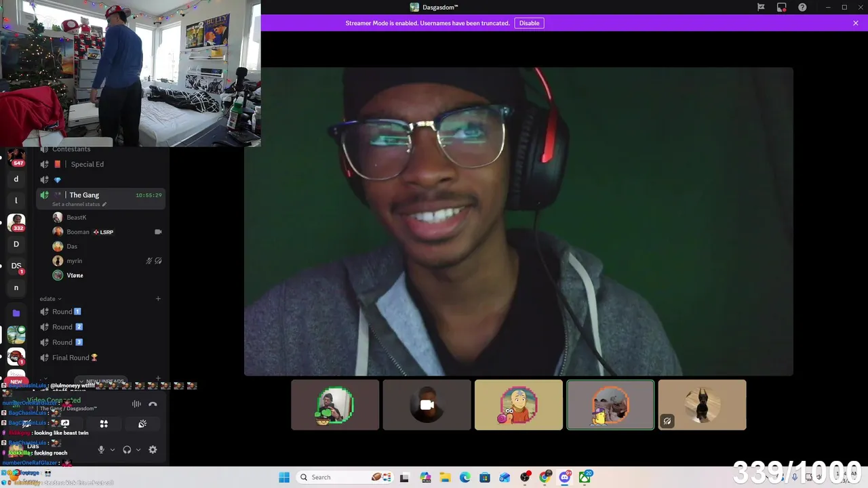Viewport: 868px width, 488px height.
Task: Open the Xbox app on the taskbar
Action: [x=585, y=477]
